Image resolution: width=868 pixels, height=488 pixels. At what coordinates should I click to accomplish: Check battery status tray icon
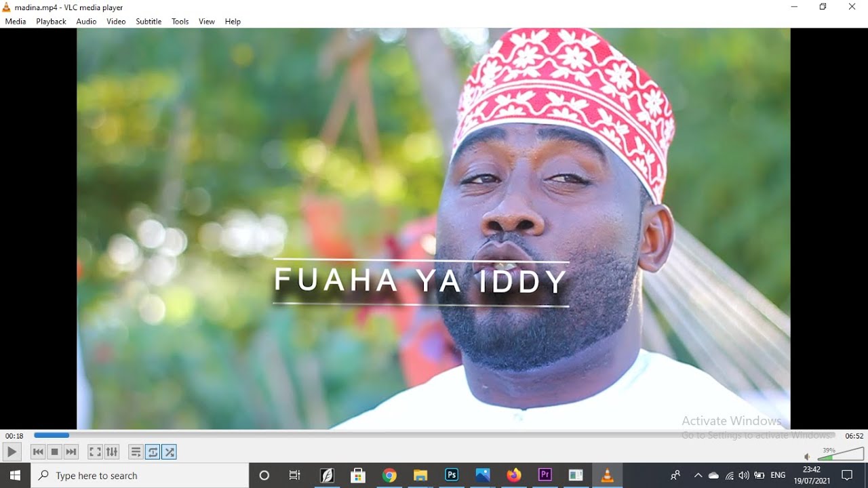(759, 475)
